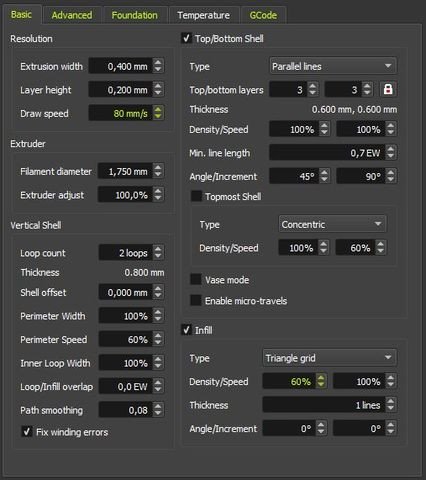The width and height of the screenshot is (426, 480).
Task: Click the lock icon beside Top/bottom layers
Action: click(x=388, y=89)
